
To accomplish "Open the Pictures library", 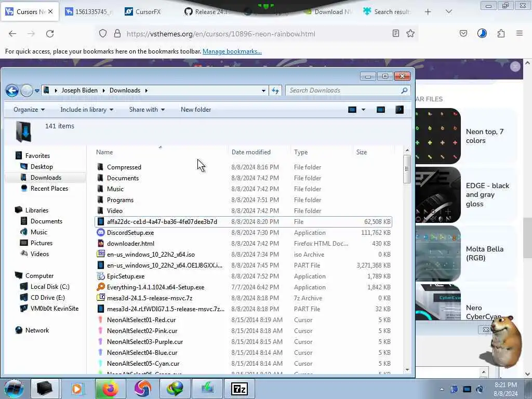I will pos(41,243).
